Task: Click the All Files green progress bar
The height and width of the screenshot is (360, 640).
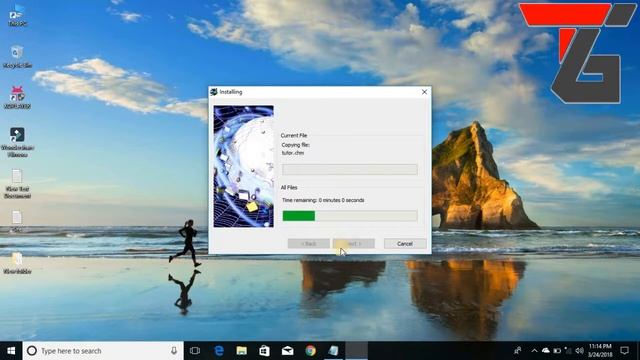Action: click(350, 216)
